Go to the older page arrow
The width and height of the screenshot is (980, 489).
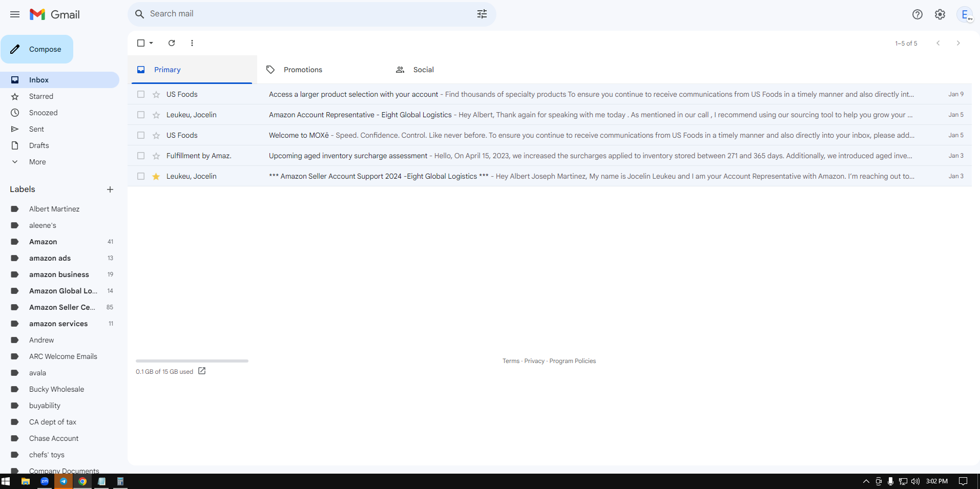(x=958, y=43)
